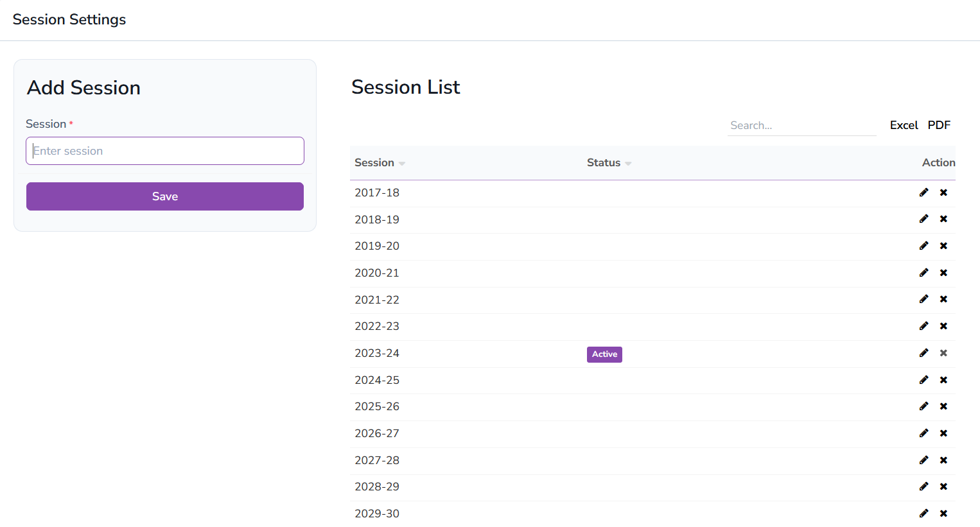Remove session 2020-21 via its delete icon
This screenshot has width=980, height=527.
click(943, 272)
